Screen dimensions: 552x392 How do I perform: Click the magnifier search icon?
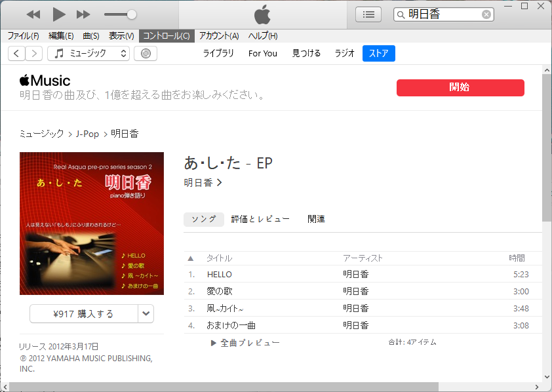pyautogui.click(x=401, y=15)
